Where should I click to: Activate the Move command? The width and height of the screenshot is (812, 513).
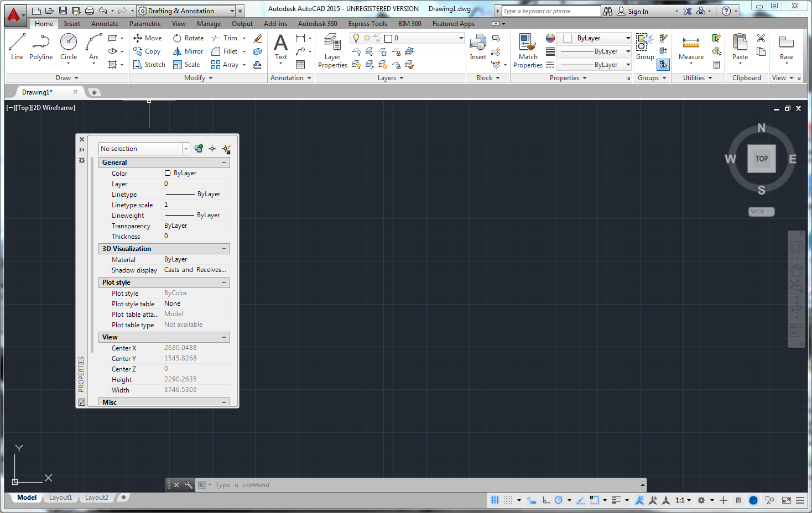(148, 38)
